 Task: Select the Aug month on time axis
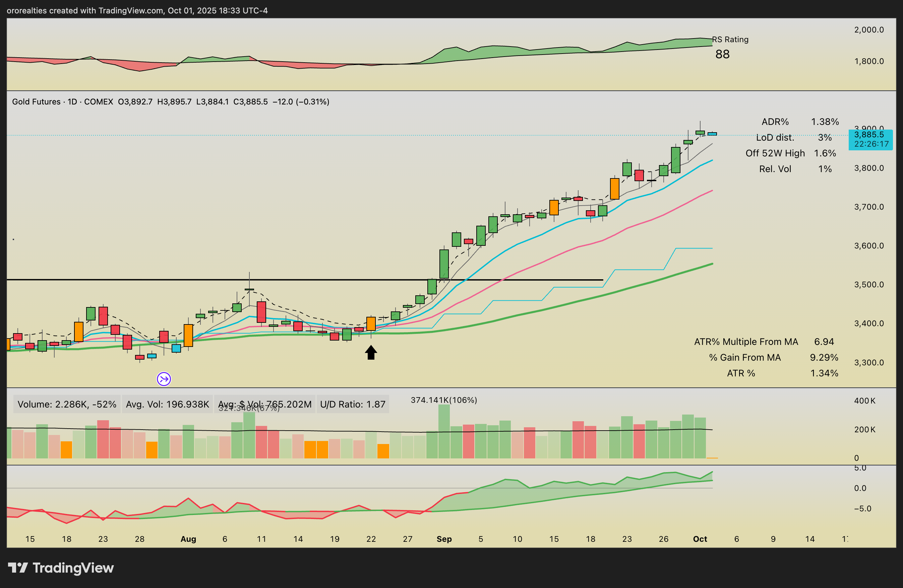pos(188,539)
